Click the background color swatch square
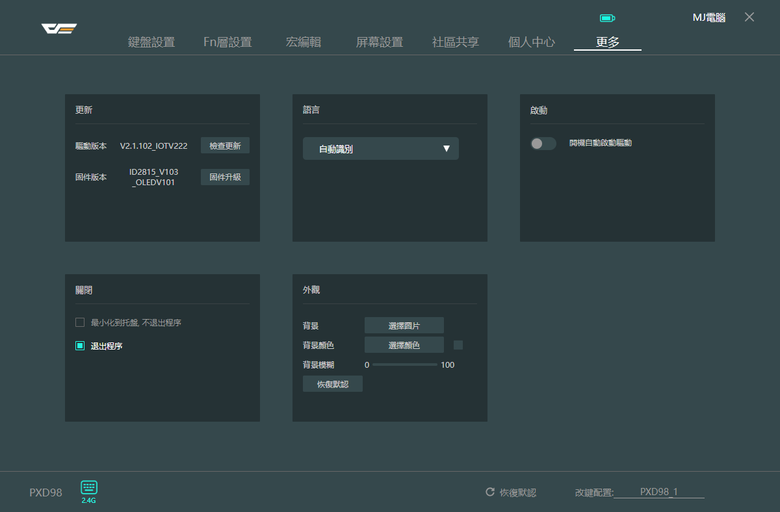This screenshot has height=512, width=780. click(458, 345)
